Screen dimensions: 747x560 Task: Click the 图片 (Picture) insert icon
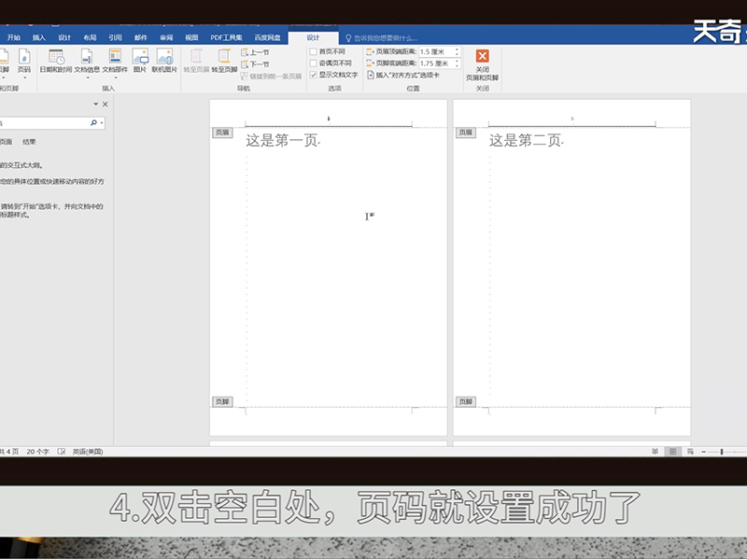tap(140, 61)
